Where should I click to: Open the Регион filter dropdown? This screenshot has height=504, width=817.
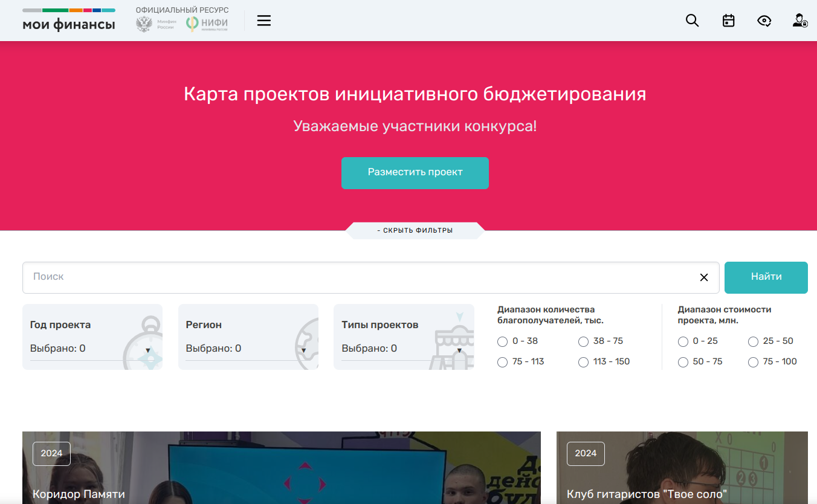coord(248,349)
